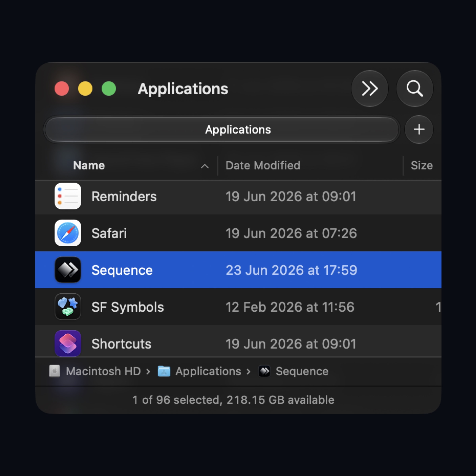Image resolution: width=476 pixels, height=476 pixels.
Task: Click Macintosh HD drive icon in path bar
Action: 55,371
